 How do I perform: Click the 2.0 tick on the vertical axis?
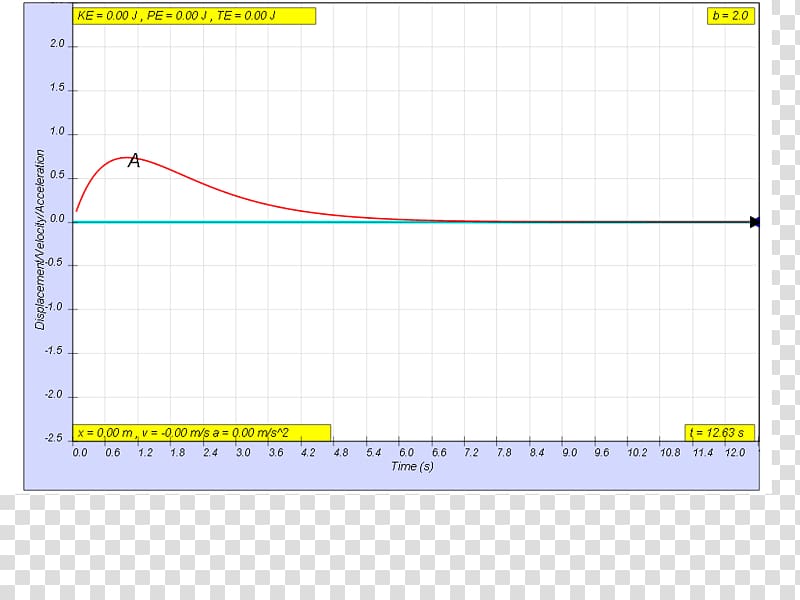(57, 45)
